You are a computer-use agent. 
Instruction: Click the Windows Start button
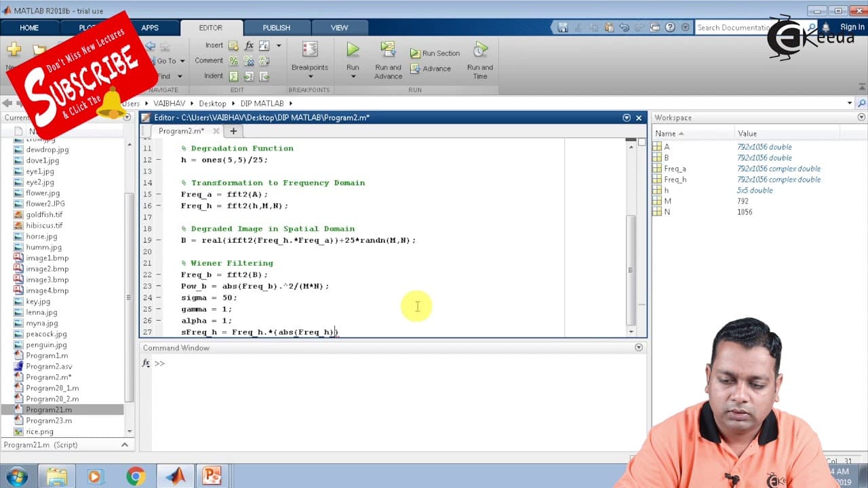(x=16, y=476)
